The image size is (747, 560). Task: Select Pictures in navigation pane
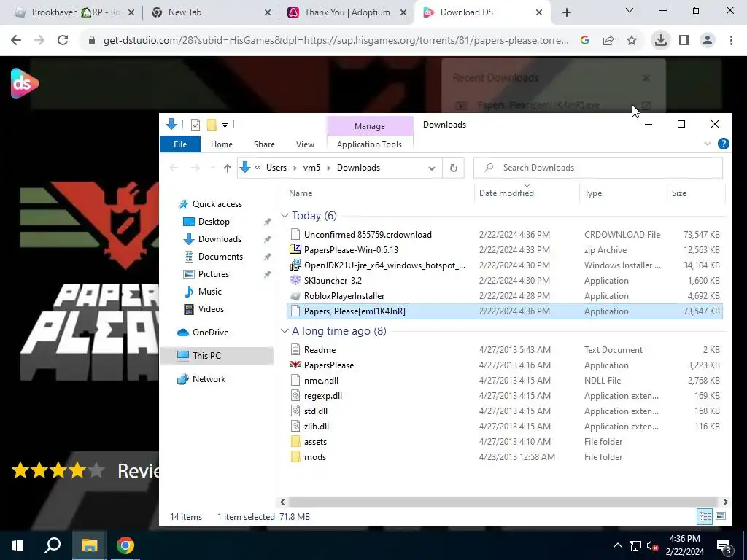point(214,274)
